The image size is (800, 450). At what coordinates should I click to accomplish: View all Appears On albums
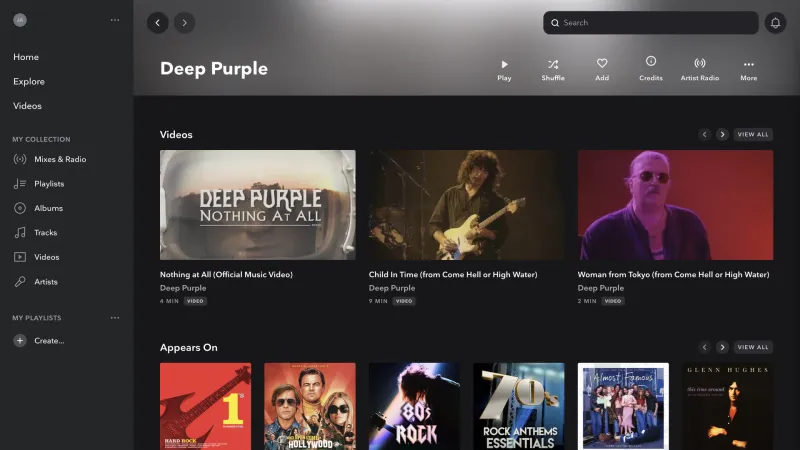[753, 347]
